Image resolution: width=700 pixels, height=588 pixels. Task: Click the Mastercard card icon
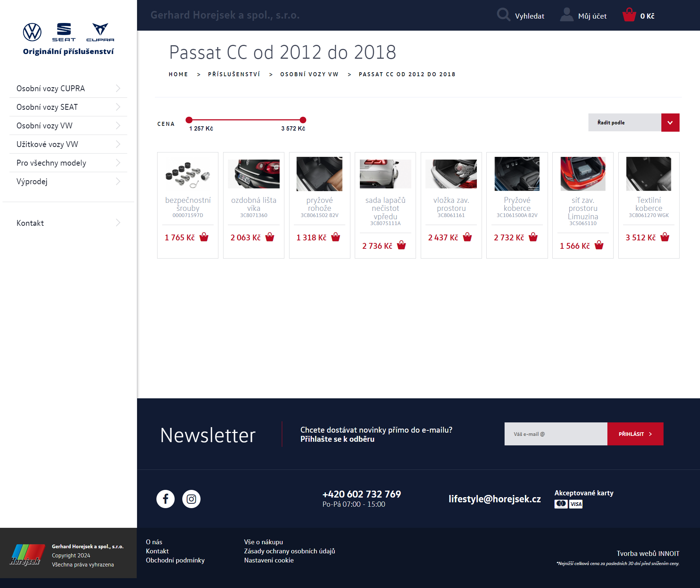pyautogui.click(x=561, y=504)
